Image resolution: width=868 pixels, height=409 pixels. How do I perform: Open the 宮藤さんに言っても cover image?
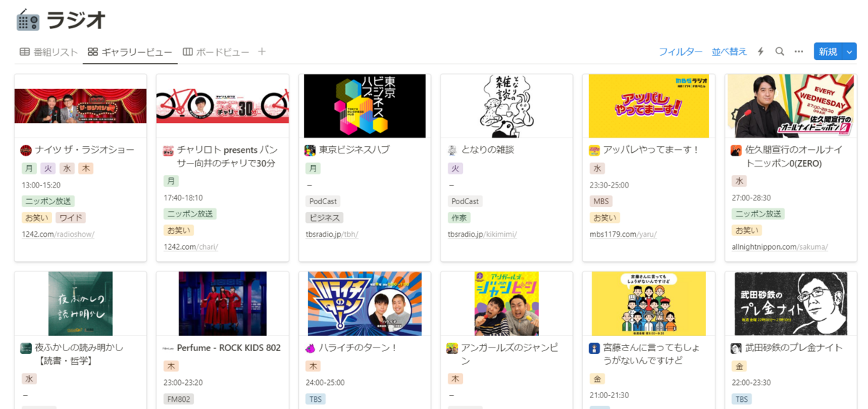point(649,303)
